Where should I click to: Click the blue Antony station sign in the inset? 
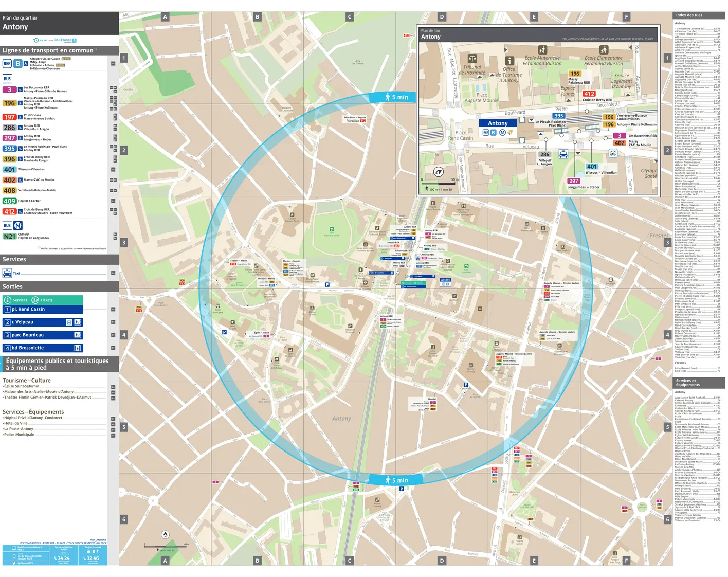[498, 128]
